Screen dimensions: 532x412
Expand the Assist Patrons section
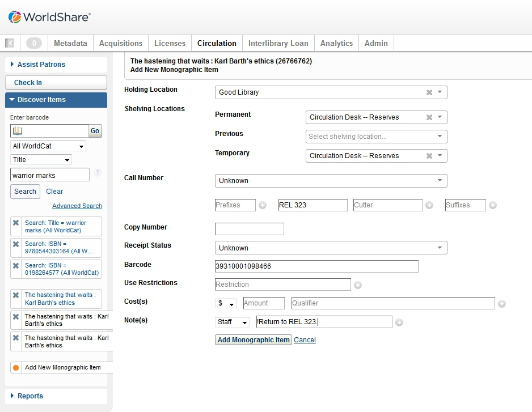(41, 65)
